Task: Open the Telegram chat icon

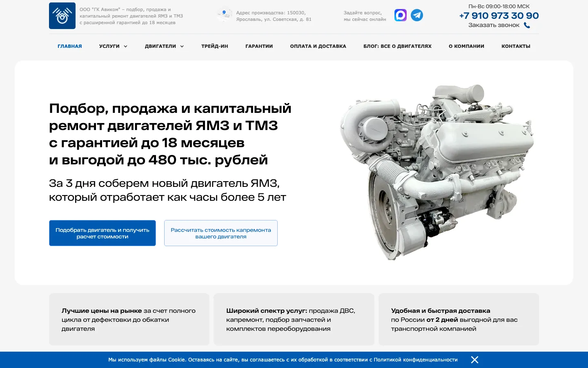Action: (417, 15)
